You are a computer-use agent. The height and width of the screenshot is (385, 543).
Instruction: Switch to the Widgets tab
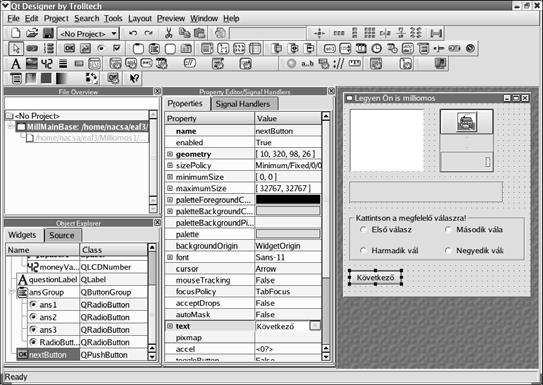pos(22,235)
